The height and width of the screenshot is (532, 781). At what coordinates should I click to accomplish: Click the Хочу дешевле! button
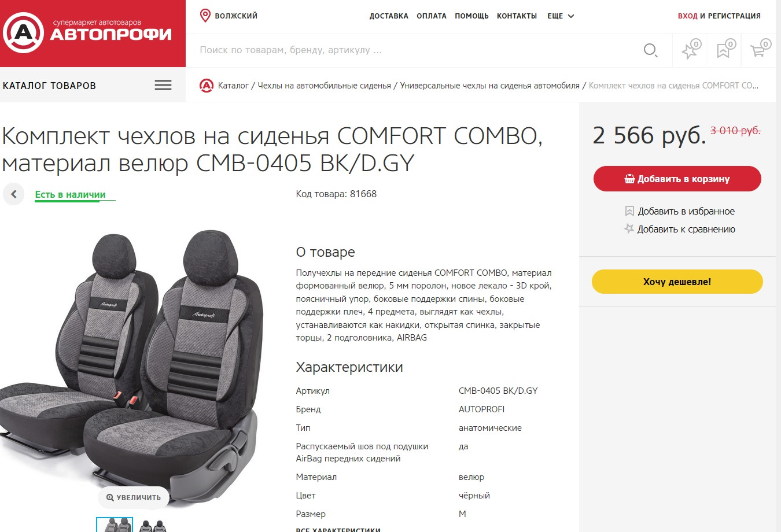677,282
